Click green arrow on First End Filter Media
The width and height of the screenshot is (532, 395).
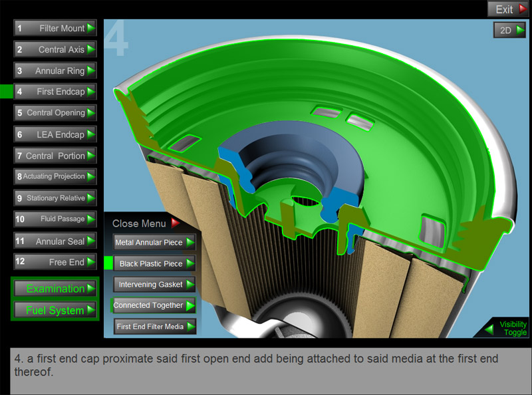click(190, 327)
